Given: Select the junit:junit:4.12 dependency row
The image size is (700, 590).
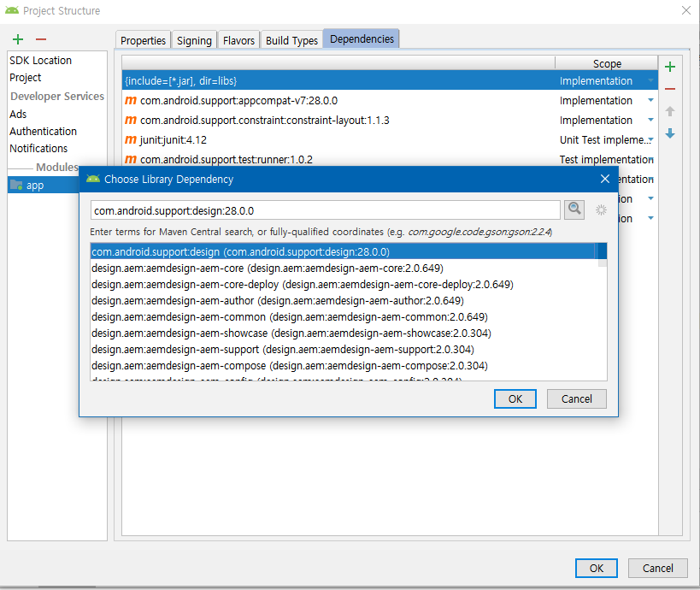Looking at the screenshot, I should (x=390, y=139).
